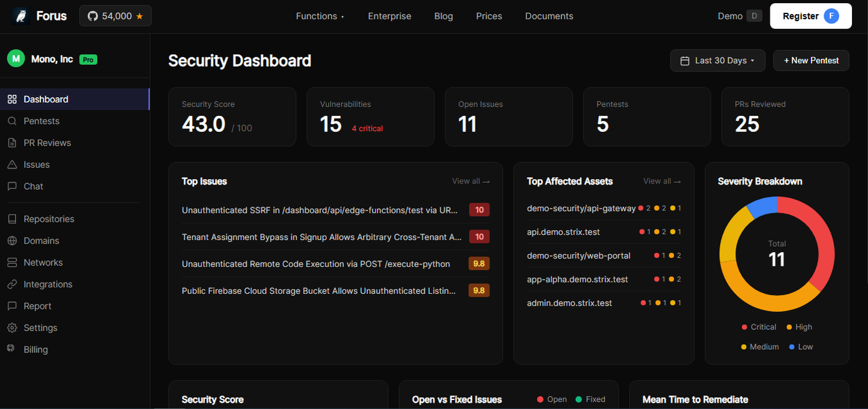868x409 pixels.
Task: Click the D badge next to Demo
Action: click(754, 16)
